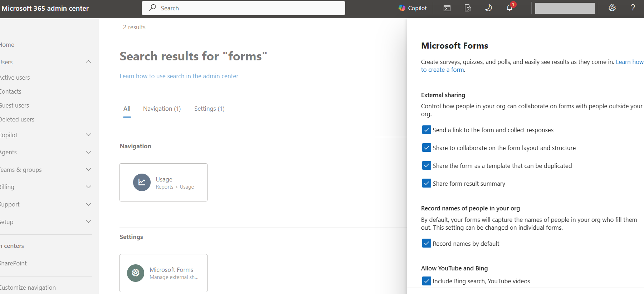
Task: Expand the Setup navigation chevron
Action: pos(88,221)
